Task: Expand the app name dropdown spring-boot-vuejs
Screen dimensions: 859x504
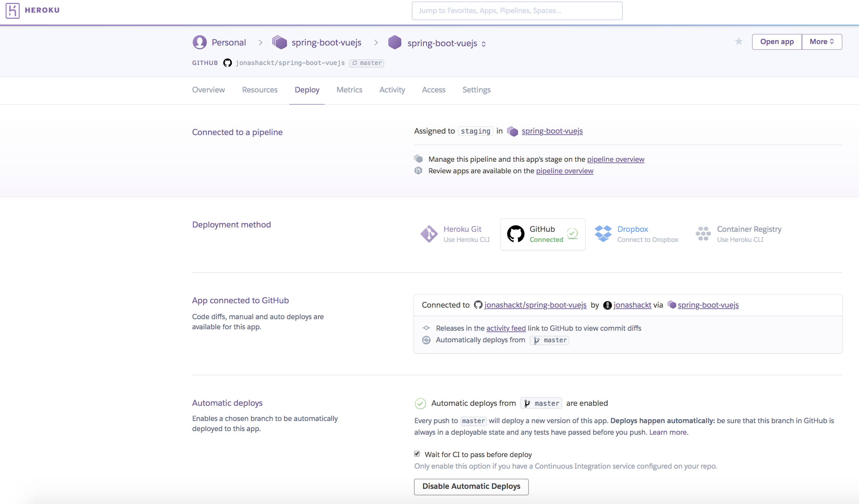Action: (484, 43)
